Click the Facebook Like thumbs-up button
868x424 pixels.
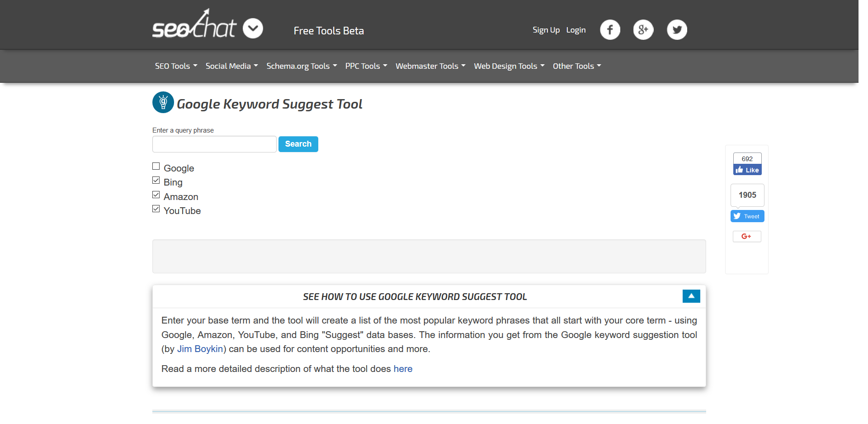pos(747,170)
